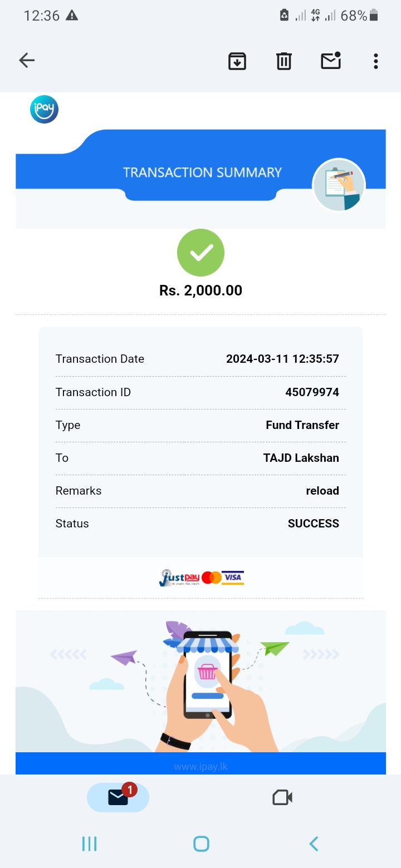Tap the Mastercard logo
The height and width of the screenshot is (868, 401).
(212, 578)
